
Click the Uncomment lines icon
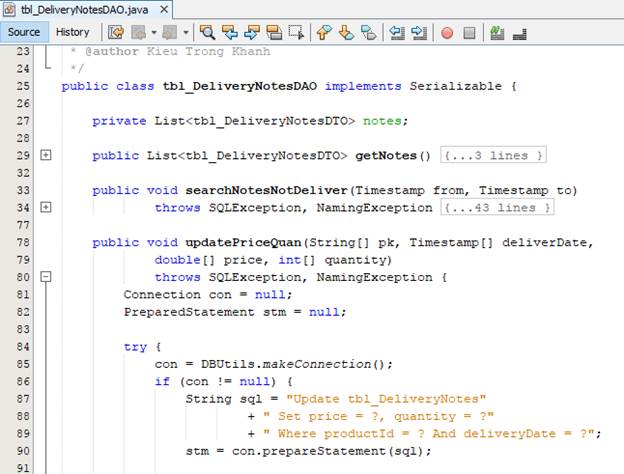pos(520,33)
